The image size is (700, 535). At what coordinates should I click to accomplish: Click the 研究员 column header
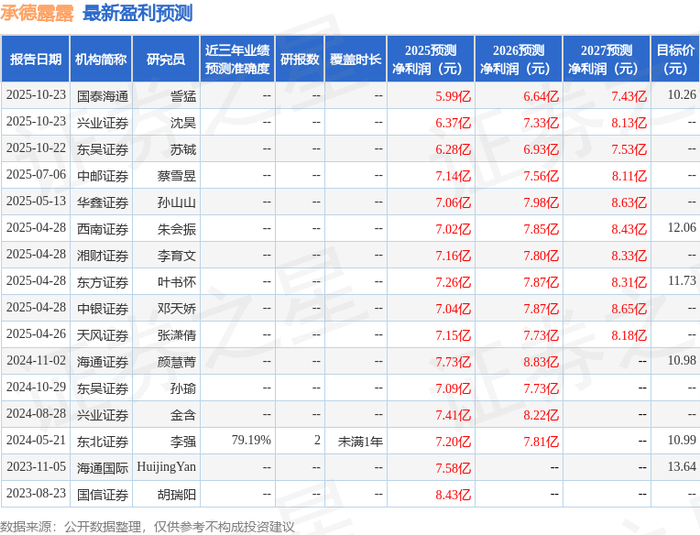tap(166, 59)
